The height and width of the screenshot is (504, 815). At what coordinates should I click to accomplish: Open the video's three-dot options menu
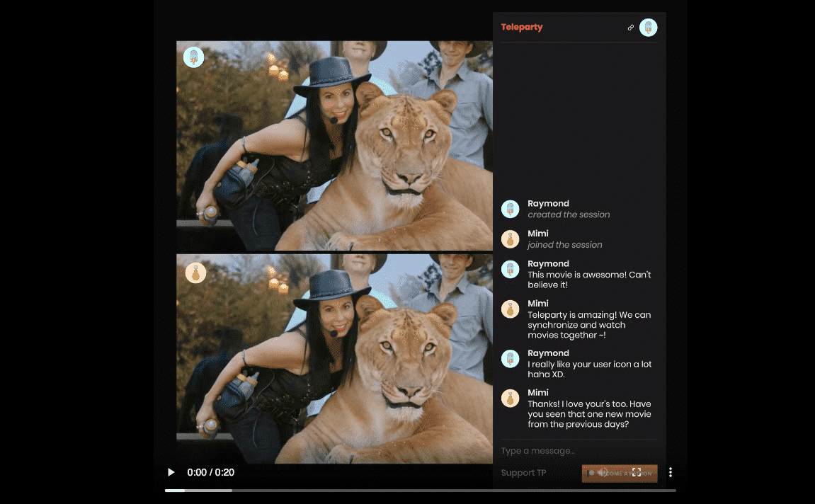(x=671, y=472)
